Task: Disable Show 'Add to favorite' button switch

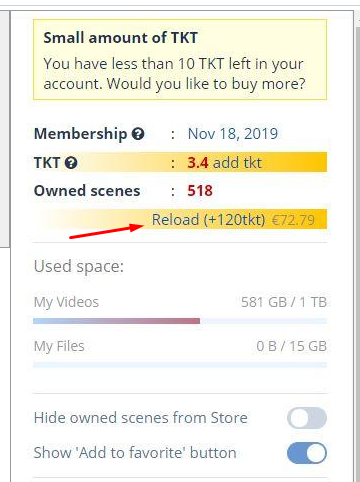Action: 307,453
